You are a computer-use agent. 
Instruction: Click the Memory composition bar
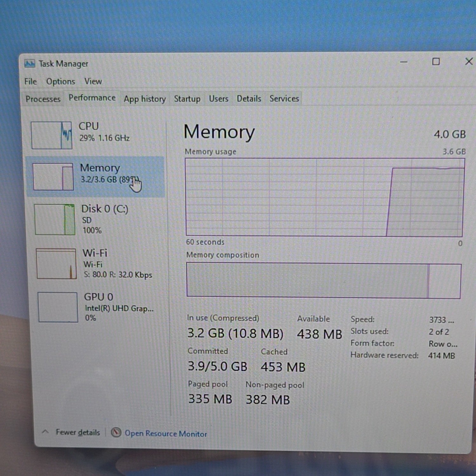pyautogui.click(x=324, y=281)
